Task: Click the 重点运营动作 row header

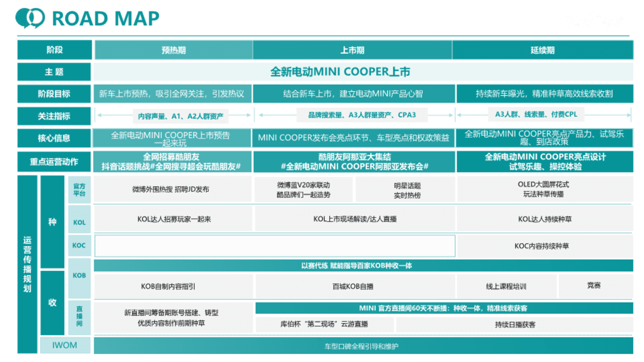Action: 54,162
